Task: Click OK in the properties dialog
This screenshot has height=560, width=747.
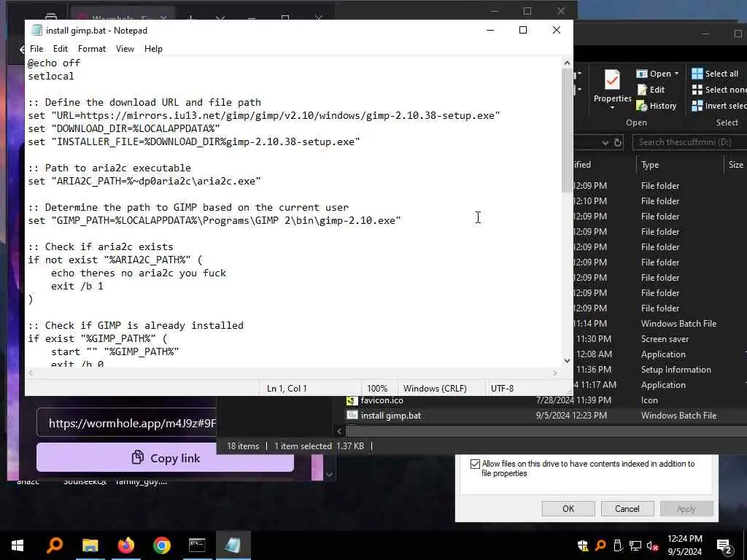Action: (x=568, y=508)
